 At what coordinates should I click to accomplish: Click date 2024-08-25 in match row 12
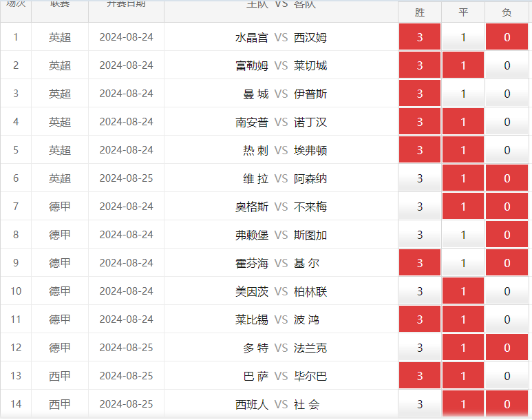[126, 347]
